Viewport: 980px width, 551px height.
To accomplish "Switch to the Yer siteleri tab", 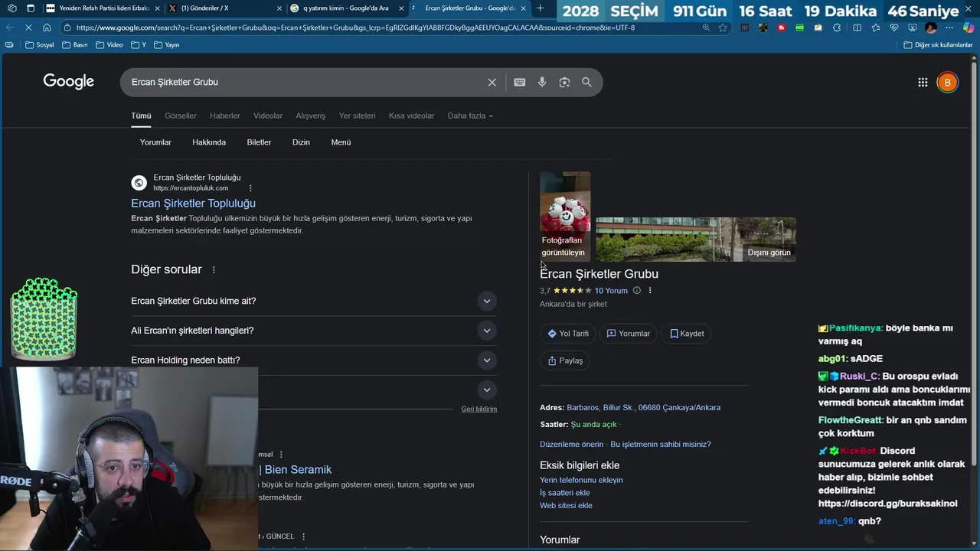I will pyautogui.click(x=358, y=116).
